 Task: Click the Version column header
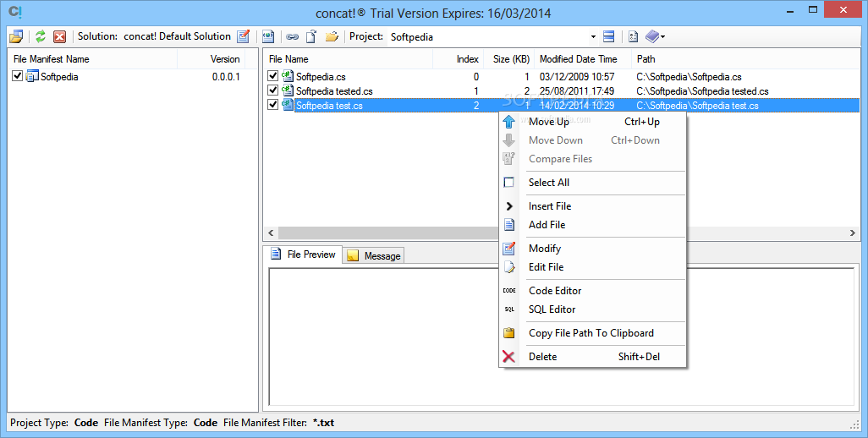(x=211, y=59)
